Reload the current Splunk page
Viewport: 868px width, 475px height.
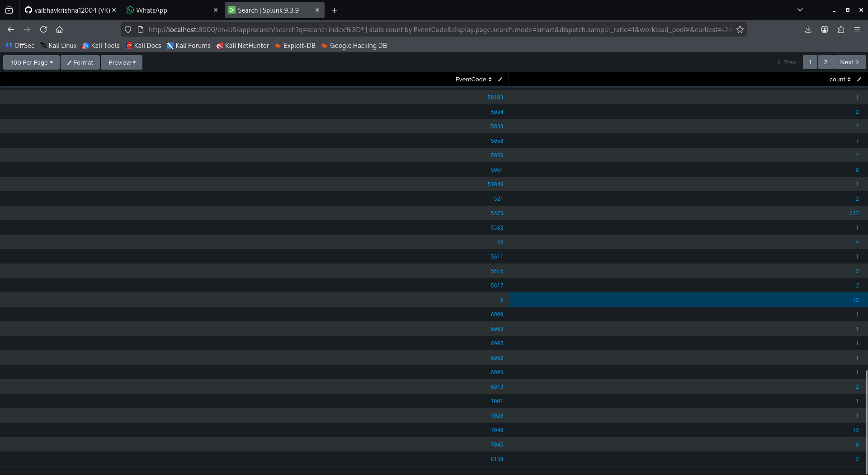click(x=43, y=29)
